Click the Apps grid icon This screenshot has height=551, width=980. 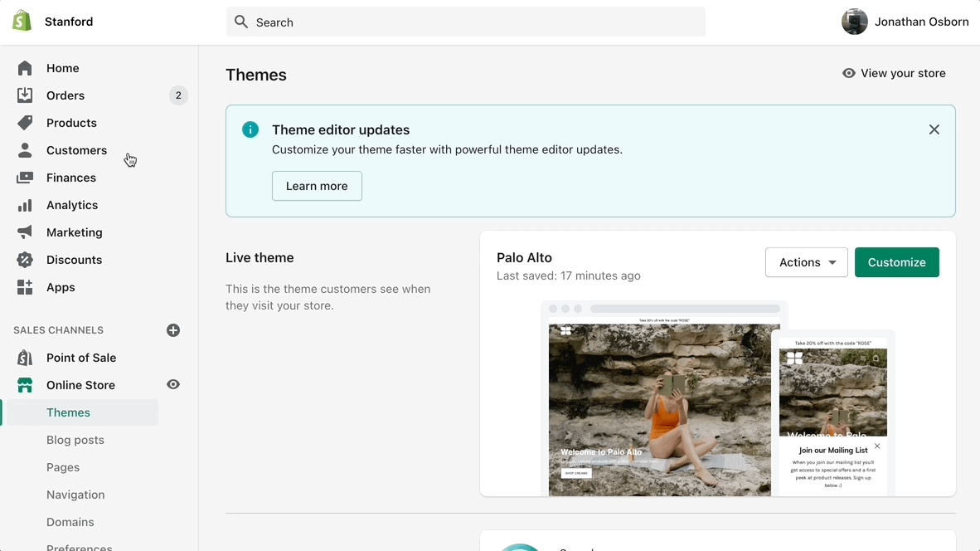coord(25,287)
